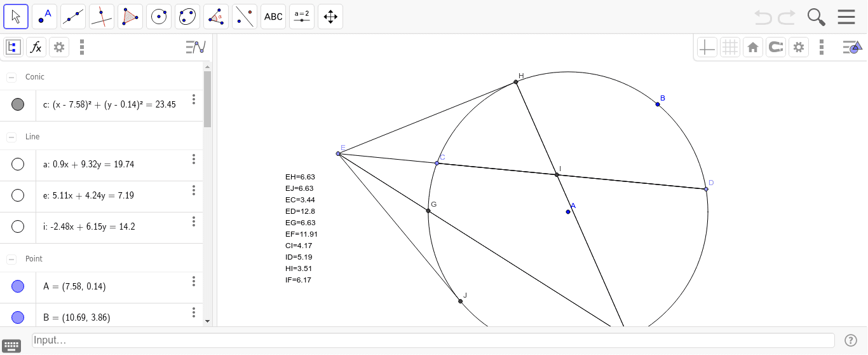Image resolution: width=868 pixels, height=355 pixels.
Task: Click the Undo arrow
Action: pyautogui.click(x=763, y=17)
